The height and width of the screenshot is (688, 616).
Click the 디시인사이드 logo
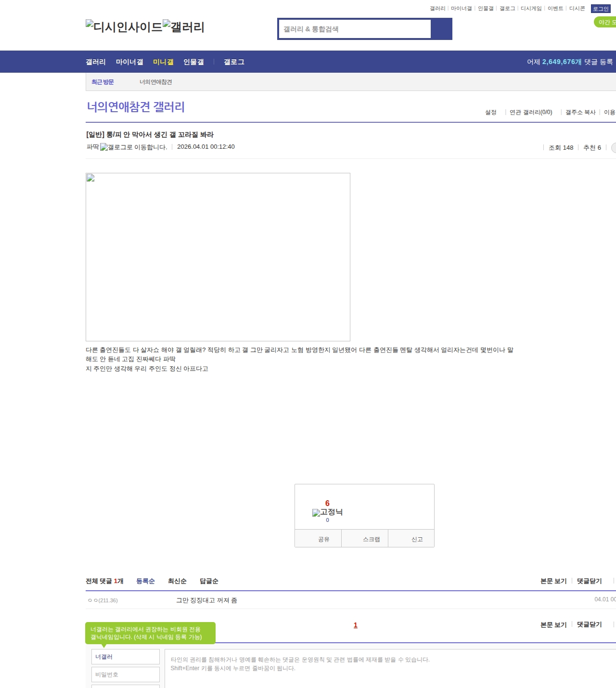124,27
